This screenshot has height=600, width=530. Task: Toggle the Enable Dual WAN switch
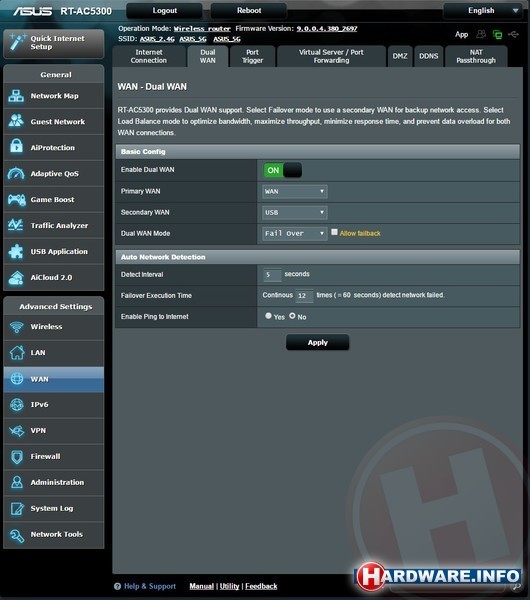pyautogui.click(x=282, y=170)
